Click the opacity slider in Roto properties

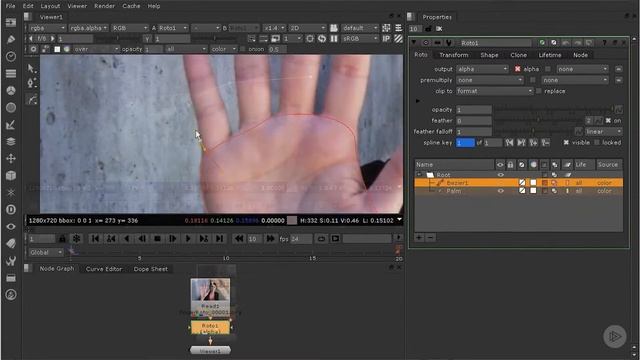[x=554, y=109]
